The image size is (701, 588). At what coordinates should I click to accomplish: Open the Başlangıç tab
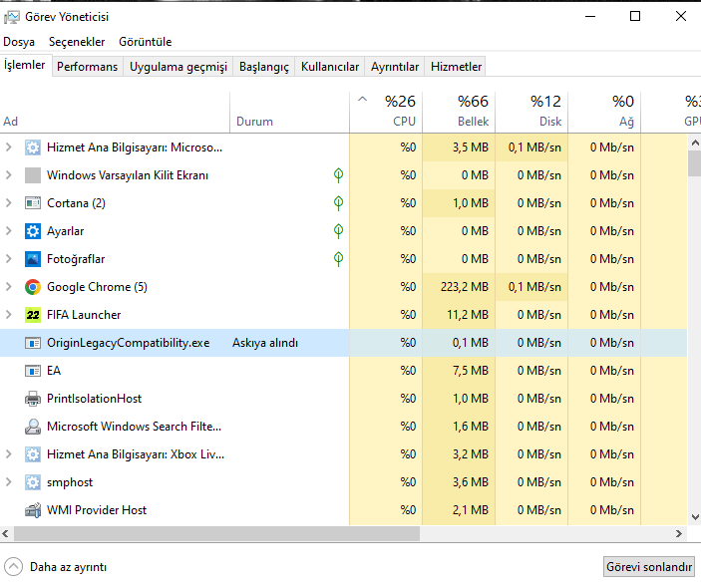[x=264, y=67]
